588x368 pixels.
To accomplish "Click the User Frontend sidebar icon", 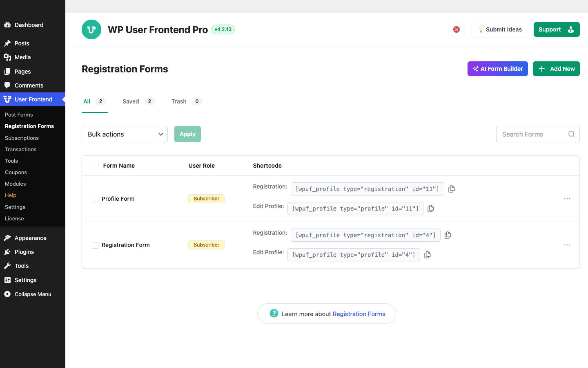I will (x=7, y=99).
